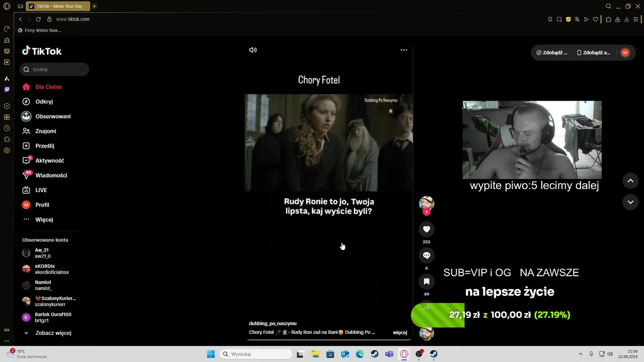The height and width of the screenshot is (362, 644).
Task: Show hidden system tray icons
Action: (x=580, y=354)
